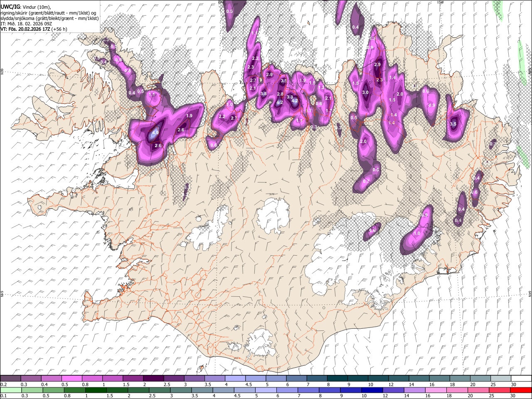The height and width of the screenshot is (399, 532).
Task: Click the bright pink 0.5 swatch in upper legend
Action: point(72,378)
